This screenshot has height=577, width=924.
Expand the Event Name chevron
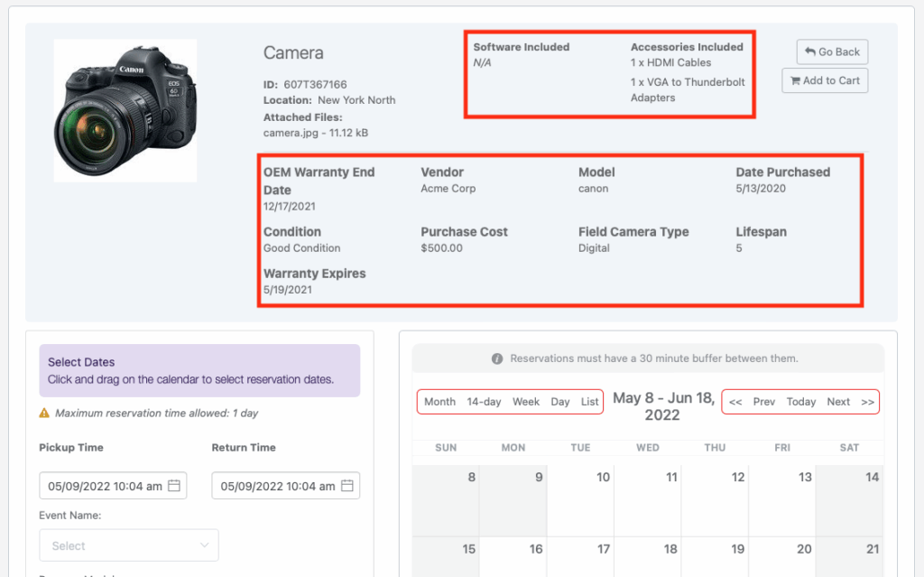(207, 544)
